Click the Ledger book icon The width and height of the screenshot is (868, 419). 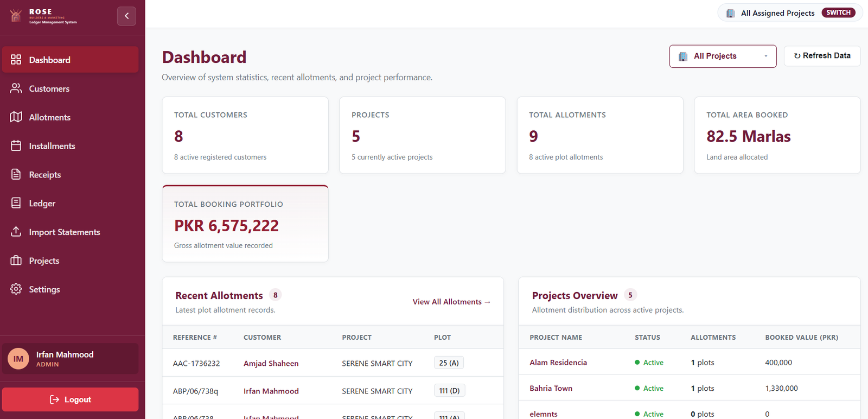16,204
